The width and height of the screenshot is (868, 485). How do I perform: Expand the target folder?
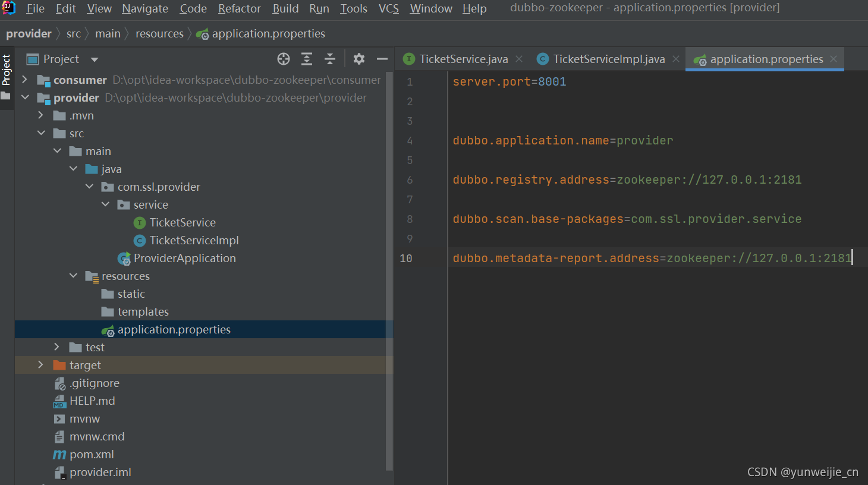(x=40, y=364)
